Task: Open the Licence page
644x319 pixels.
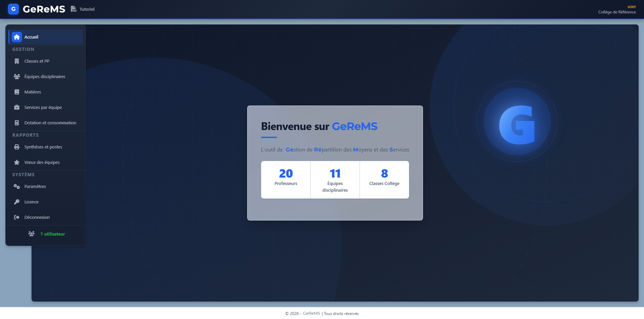Action: [46, 202]
